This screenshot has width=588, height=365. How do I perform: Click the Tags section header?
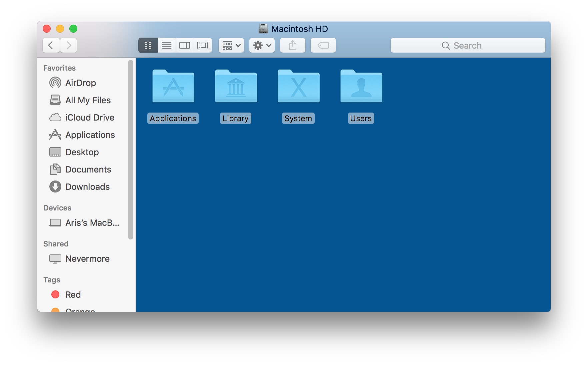pos(52,280)
